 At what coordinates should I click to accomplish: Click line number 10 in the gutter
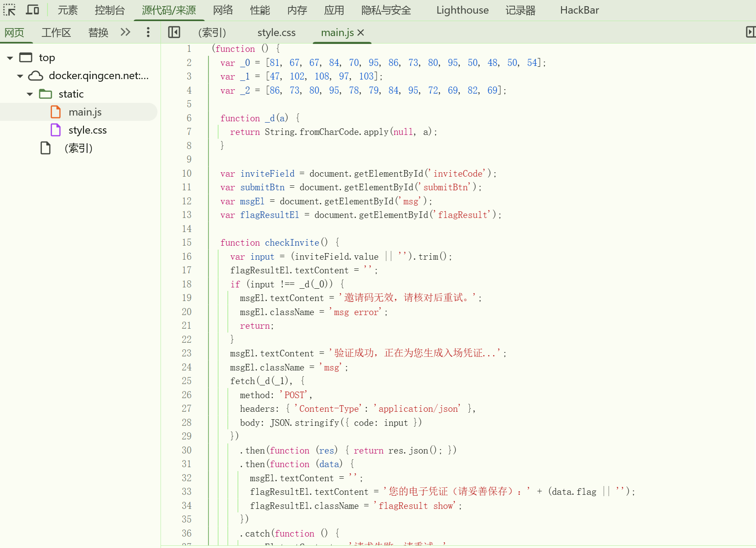tap(187, 174)
